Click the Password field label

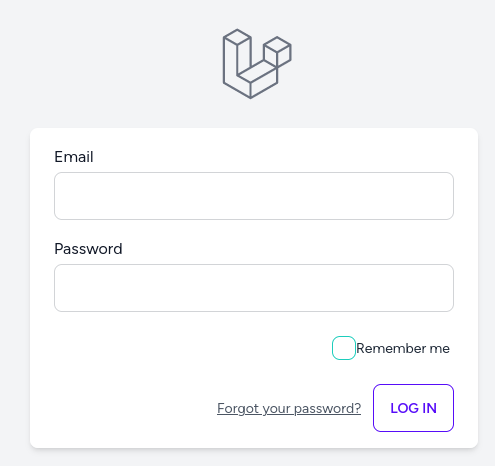[88, 249]
